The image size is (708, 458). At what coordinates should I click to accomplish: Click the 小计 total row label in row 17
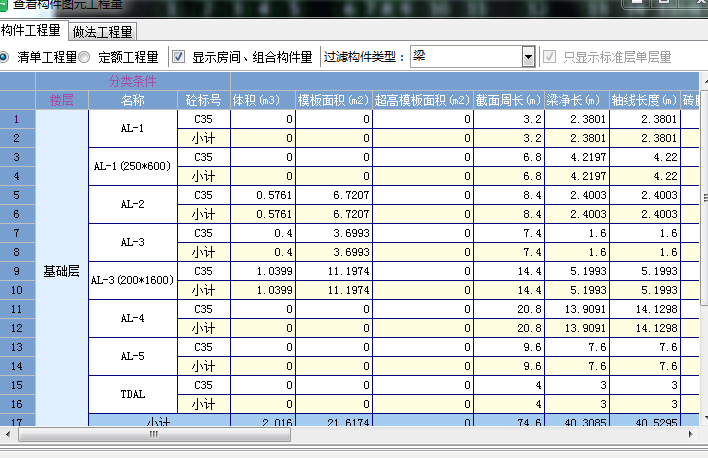tap(159, 421)
